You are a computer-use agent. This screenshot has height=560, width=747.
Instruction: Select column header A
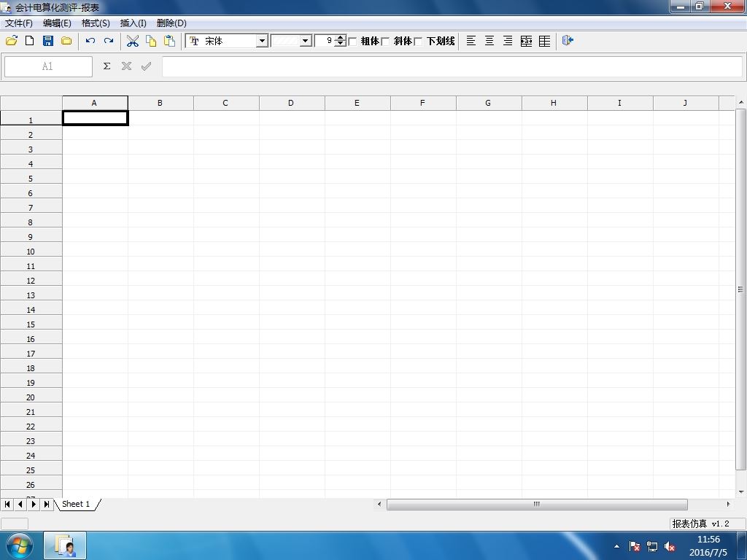pos(94,103)
